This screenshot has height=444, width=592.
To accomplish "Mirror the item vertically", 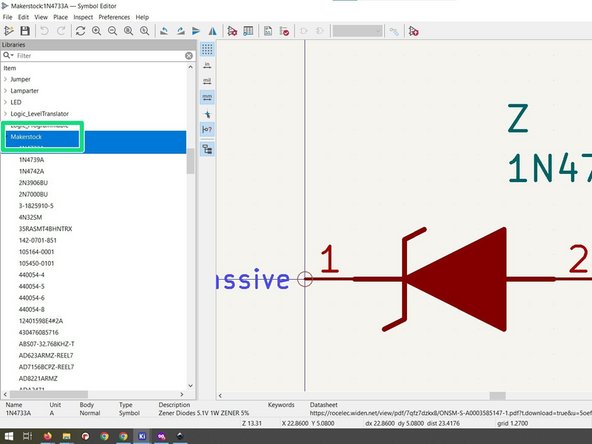I will (x=196, y=31).
